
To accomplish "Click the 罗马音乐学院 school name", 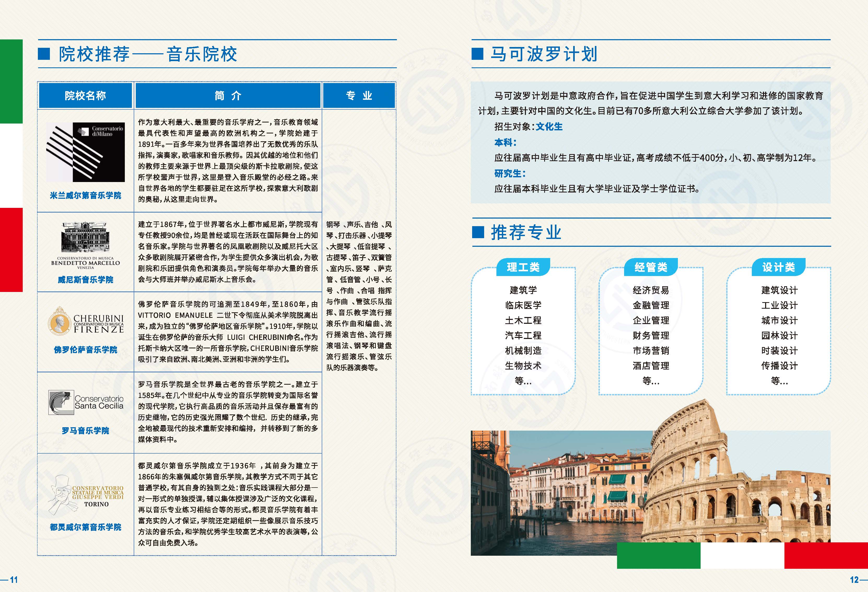I will [x=85, y=431].
